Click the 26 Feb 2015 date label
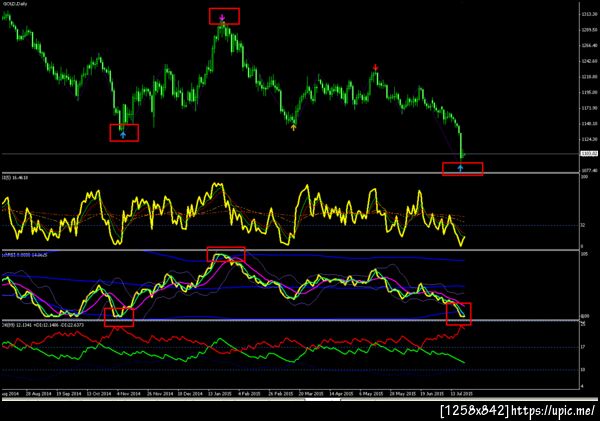Viewport: 600px width, 421px height. coord(280,393)
